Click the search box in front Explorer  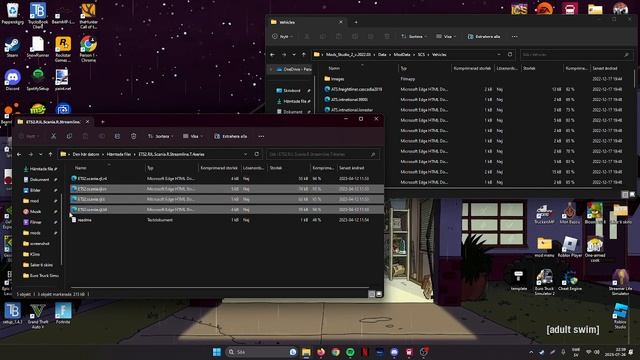(x=322, y=154)
